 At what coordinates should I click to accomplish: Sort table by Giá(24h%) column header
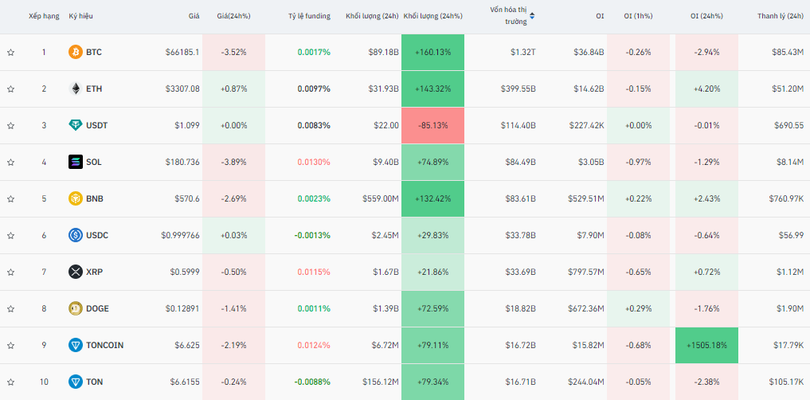[235, 17]
